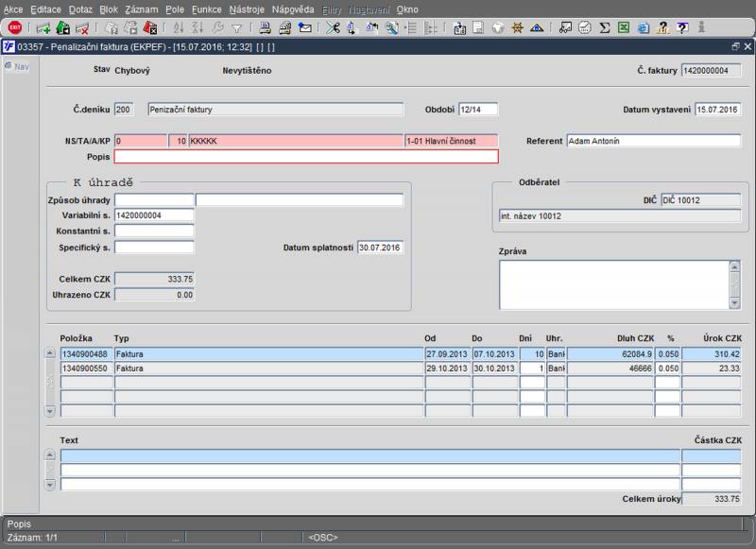
Task: Click the envelope mail icon
Action: coord(304,27)
